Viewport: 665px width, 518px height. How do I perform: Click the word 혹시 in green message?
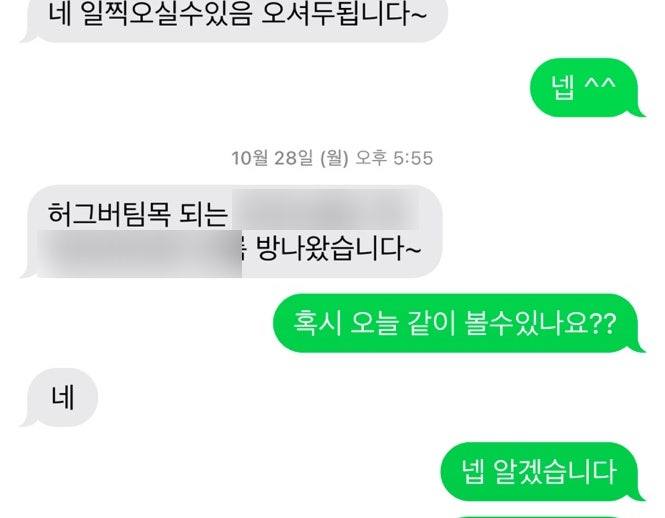(x=317, y=323)
